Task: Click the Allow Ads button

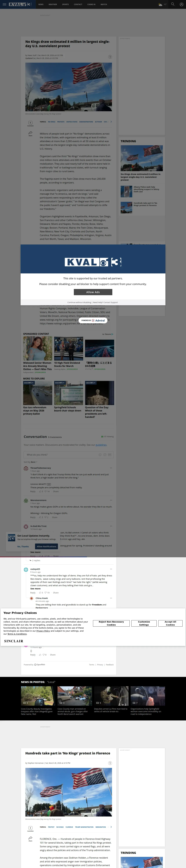Action: click(93, 292)
